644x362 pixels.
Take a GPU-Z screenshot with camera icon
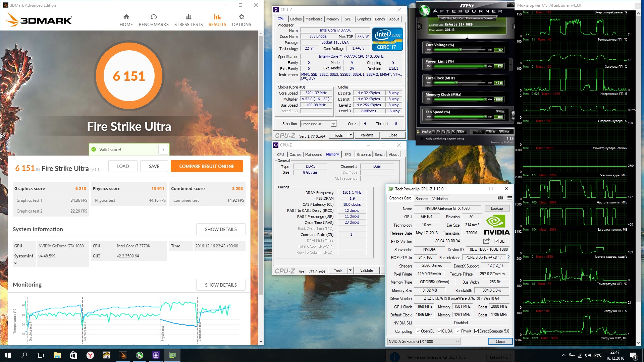pyautogui.click(x=500, y=198)
